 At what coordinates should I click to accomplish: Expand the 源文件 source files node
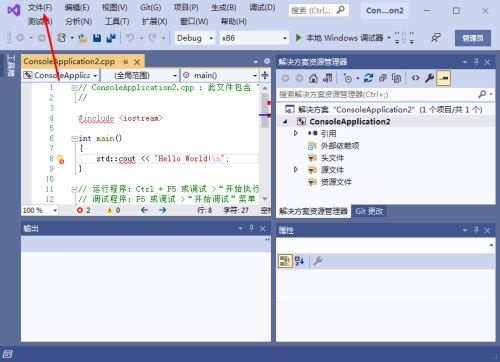pos(295,170)
